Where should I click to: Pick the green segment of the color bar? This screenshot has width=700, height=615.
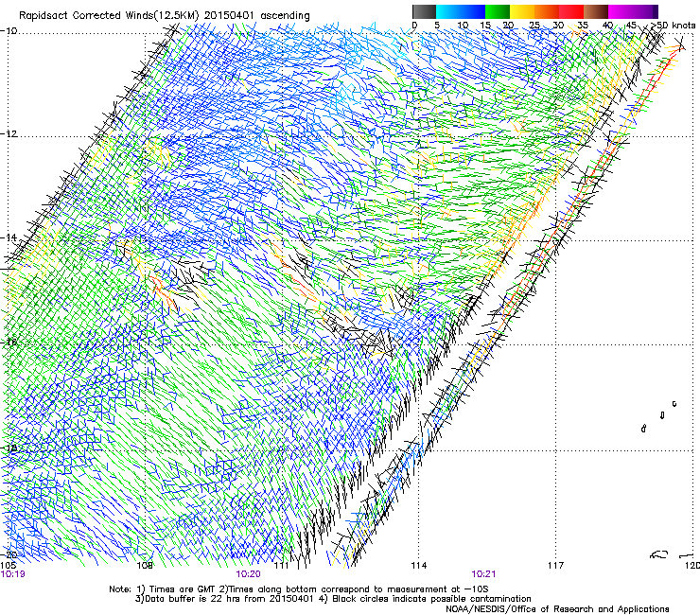pyautogui.click(x=498, y=11)
